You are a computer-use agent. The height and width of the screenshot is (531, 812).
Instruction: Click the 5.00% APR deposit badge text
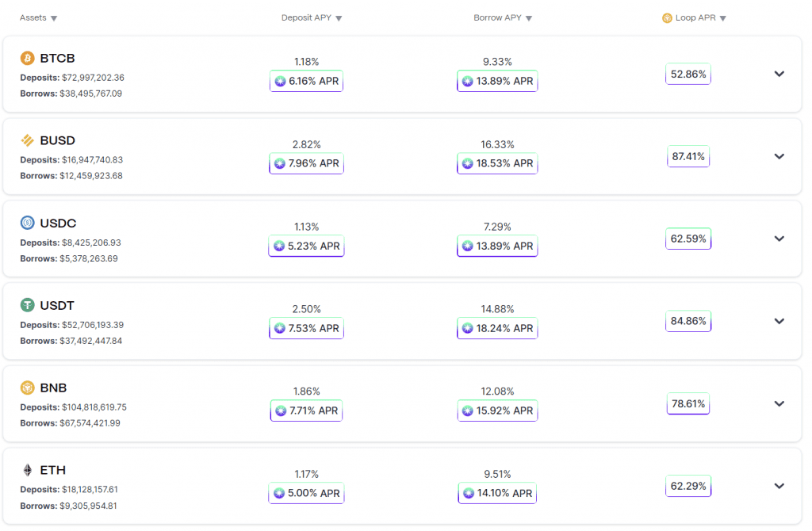click(x=314, y=493)
